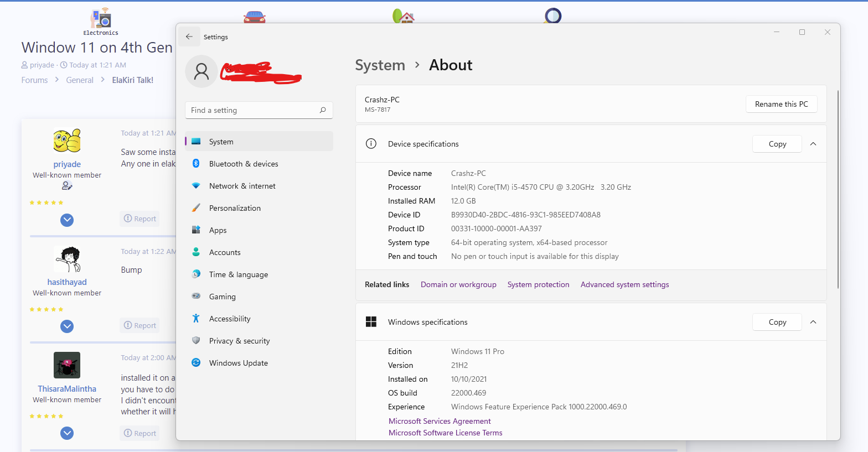868x452 pixels.
Task: Open Privacy & security settings
Action: [x=259, y=341]
